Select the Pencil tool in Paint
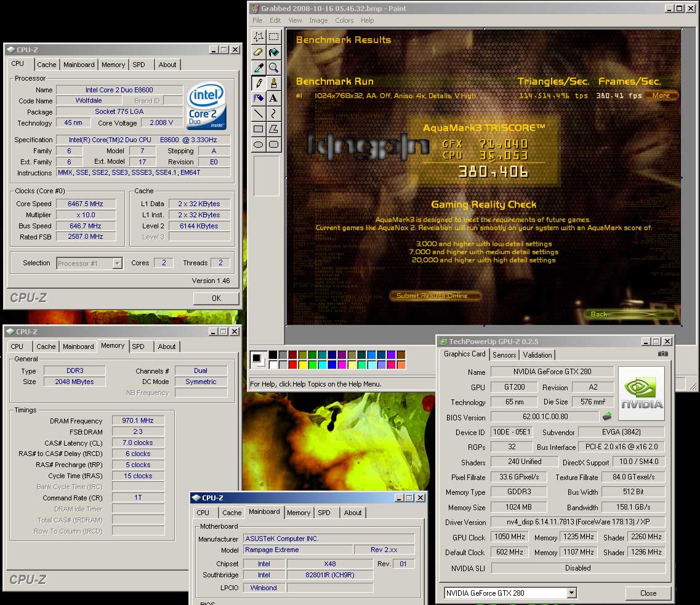 click(259, 83)
